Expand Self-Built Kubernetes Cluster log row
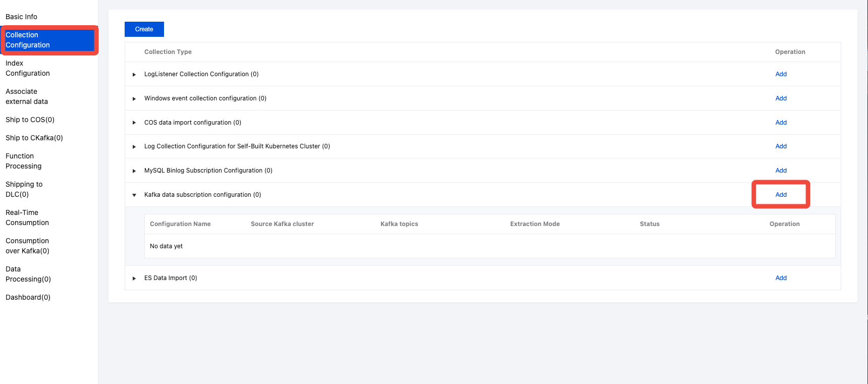 coord(134,147)
